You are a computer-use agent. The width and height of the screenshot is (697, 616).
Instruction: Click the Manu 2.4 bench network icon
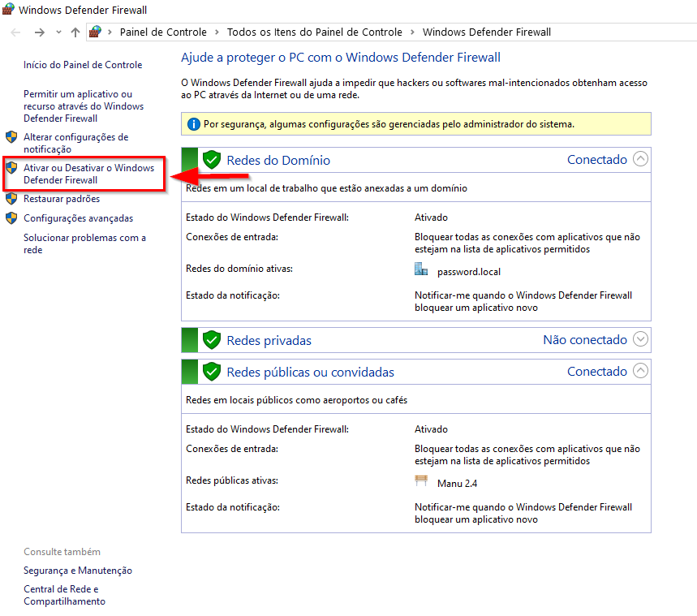pos(421,480)
